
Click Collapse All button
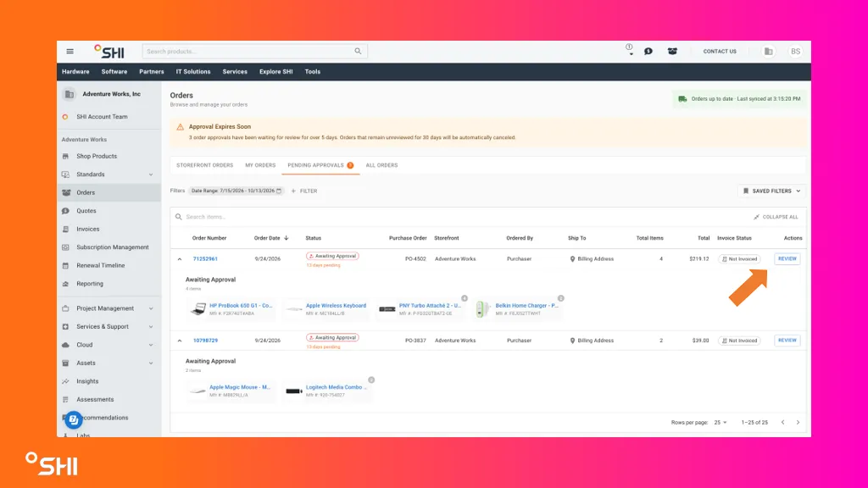(776, 217)
